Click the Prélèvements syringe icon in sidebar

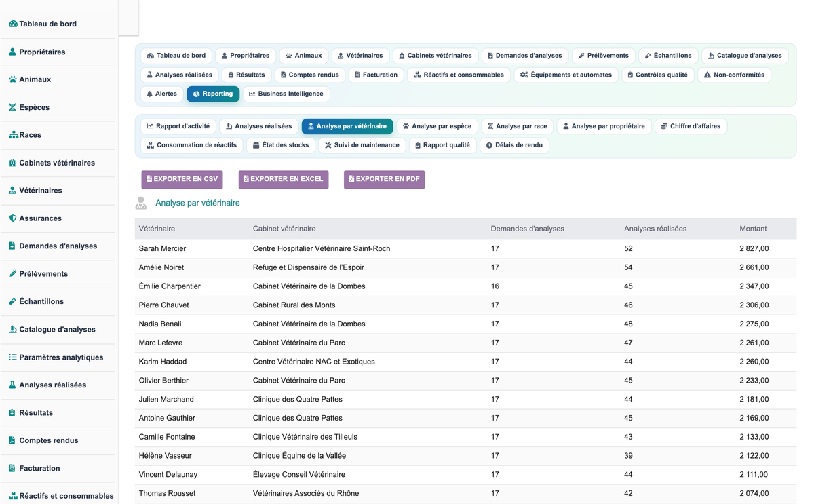click(x=13, y=274)
